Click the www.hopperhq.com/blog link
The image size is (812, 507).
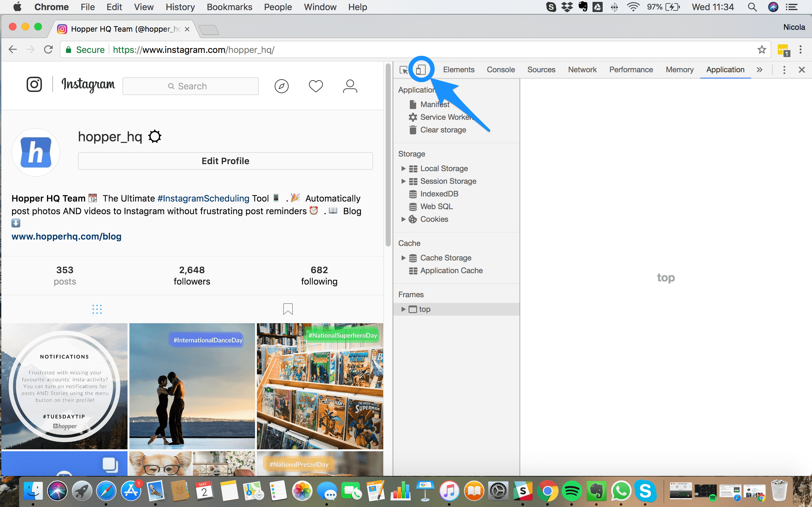(x=67, y=236)
